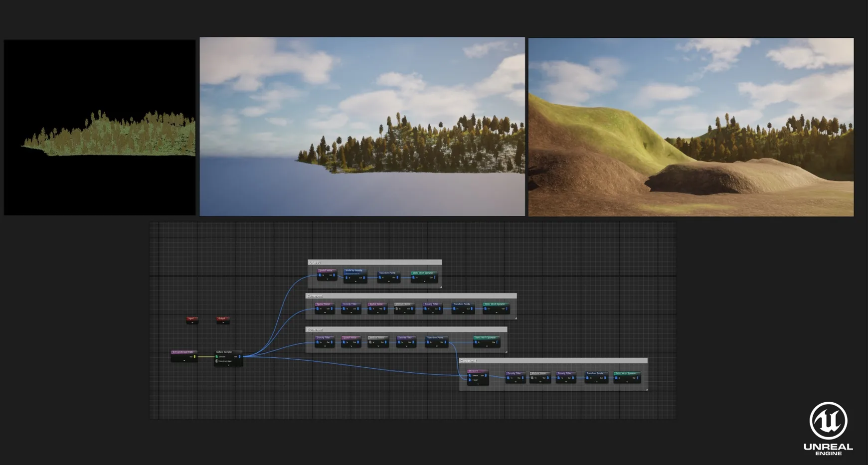Expand Grass group Transform Points chevron
The height and width of the screenshot is (465, 868).
[x=389, y=281]
